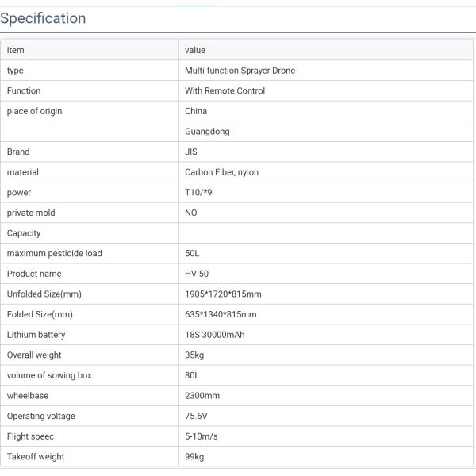Click the folded size '635*1340*815mm'

pyautogui.click(x=221, y=314)
